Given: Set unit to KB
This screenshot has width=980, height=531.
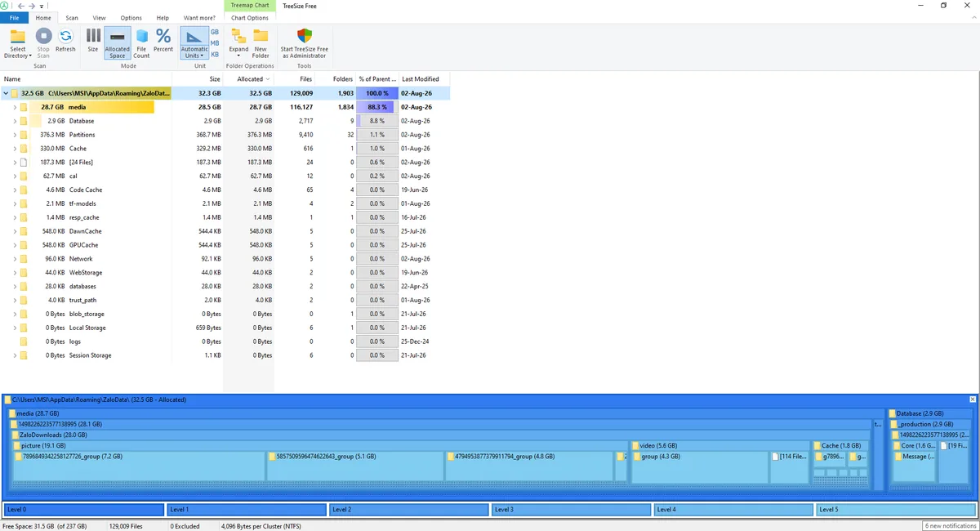Looking at the screenshot, I should coord(215,54).
